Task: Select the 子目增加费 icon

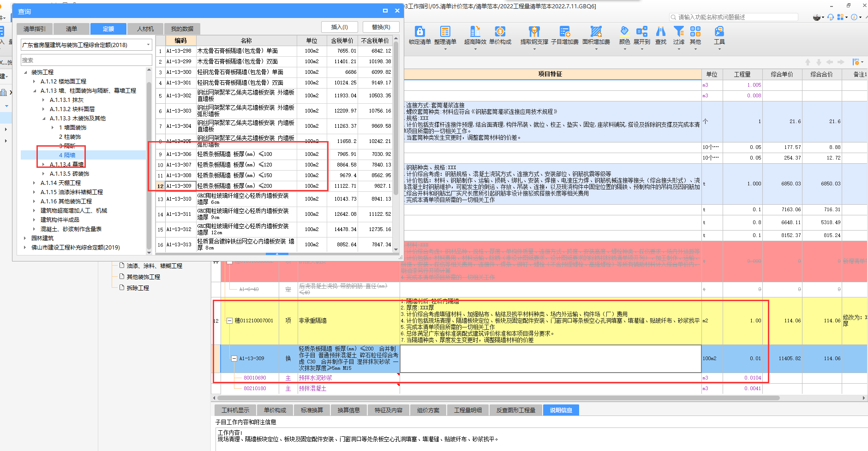Action: [x=565, y=31]
